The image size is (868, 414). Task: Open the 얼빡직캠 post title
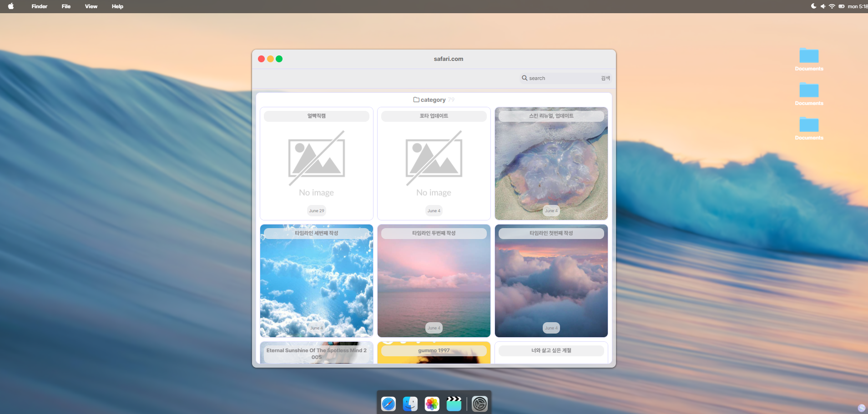(317, 116)
